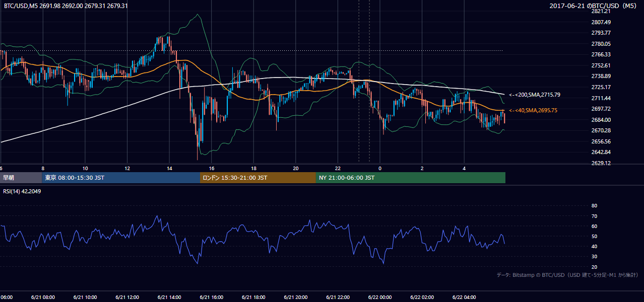Image resolution: width=644 pixels, height=302 pixels.
Task: Click the 東京 08:00-15:30 JST session bar
Action: [121, 178]
